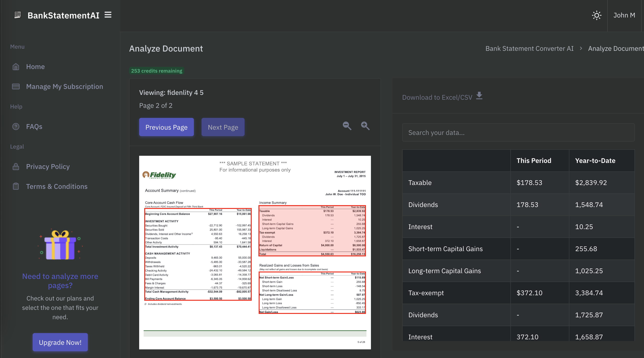Click Upgrade Now! button

click(x=60, y=342)
